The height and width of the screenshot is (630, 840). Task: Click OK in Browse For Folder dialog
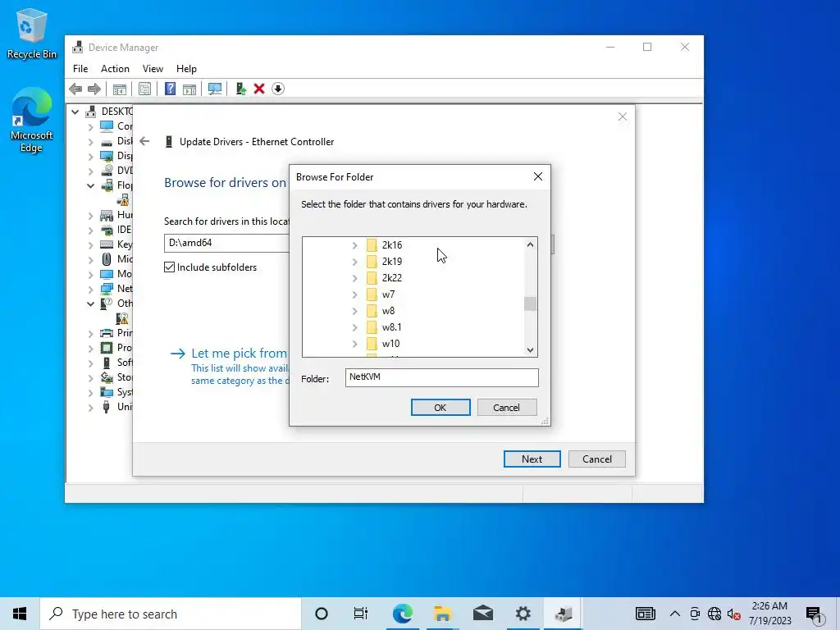coord(441,408)
